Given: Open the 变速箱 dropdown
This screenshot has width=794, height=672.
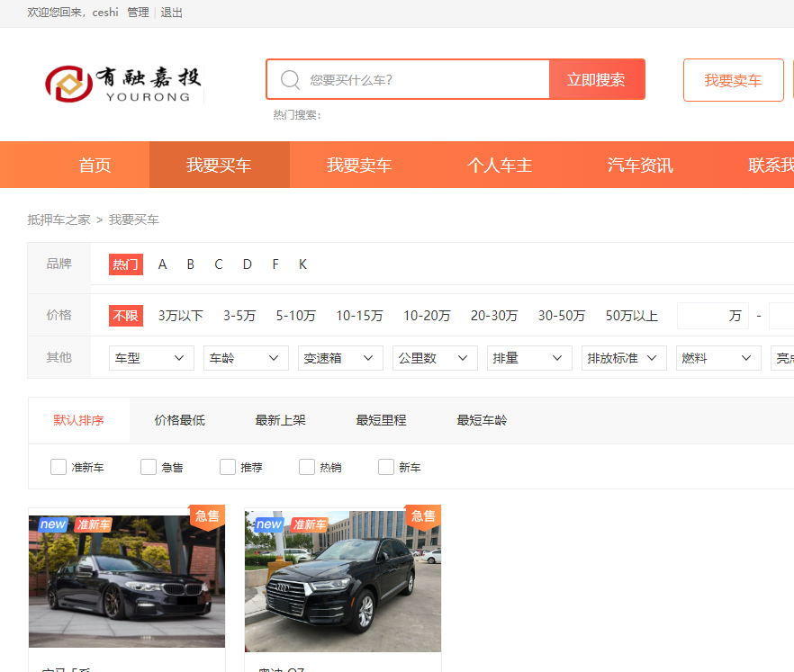Looking at the screenshot, I should (x=340, y=358).
